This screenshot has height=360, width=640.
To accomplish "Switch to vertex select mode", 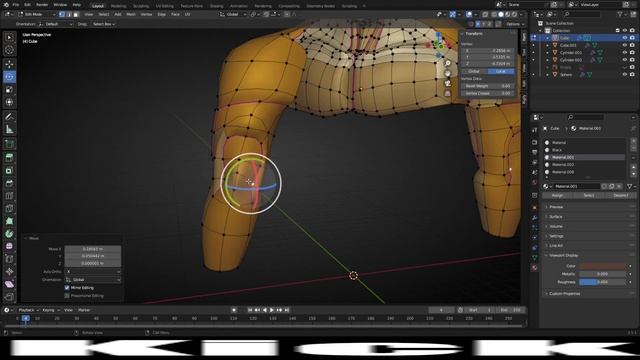I will coord(62,14).
